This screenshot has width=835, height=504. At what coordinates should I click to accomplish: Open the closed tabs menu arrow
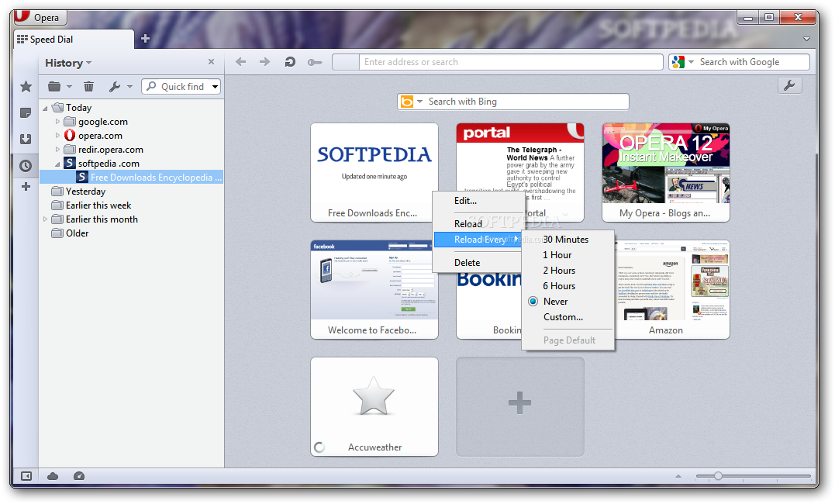click(807, 39)
